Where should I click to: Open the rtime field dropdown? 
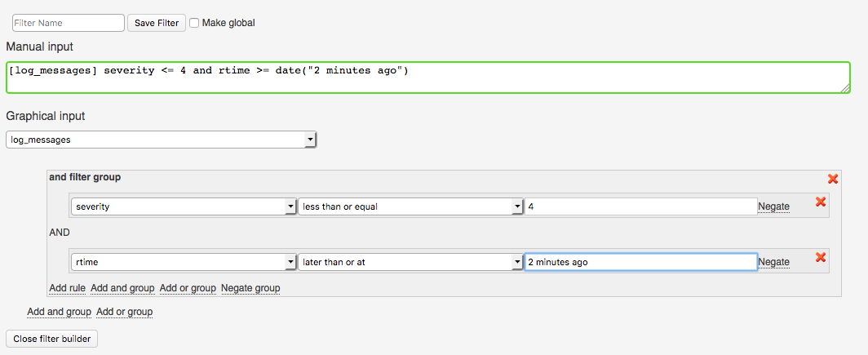pos(184,262)
